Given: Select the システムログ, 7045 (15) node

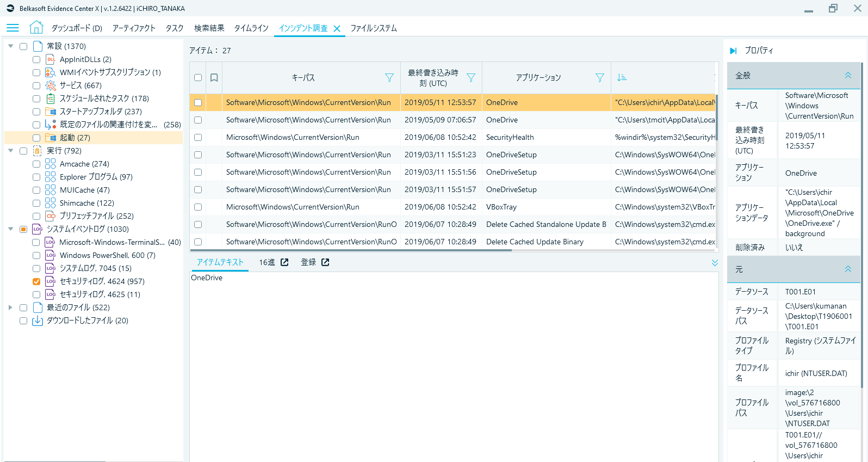Looking at the screenshot, I should click(96, 268).
